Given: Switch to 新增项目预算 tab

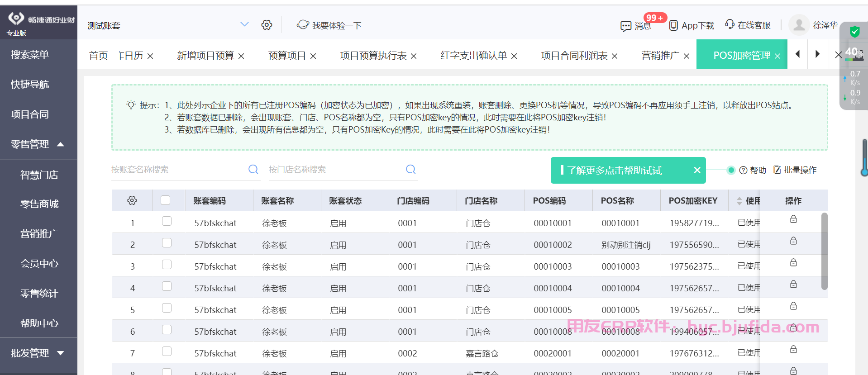Looking at the screenshot, I should tap(205, 56).
